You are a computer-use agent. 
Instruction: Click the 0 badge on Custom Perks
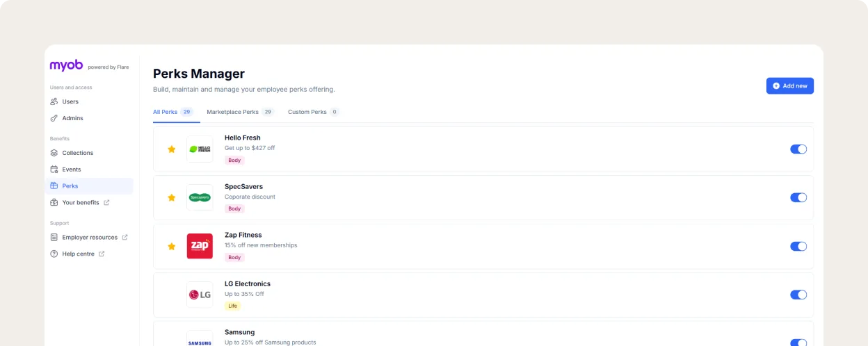335,112
